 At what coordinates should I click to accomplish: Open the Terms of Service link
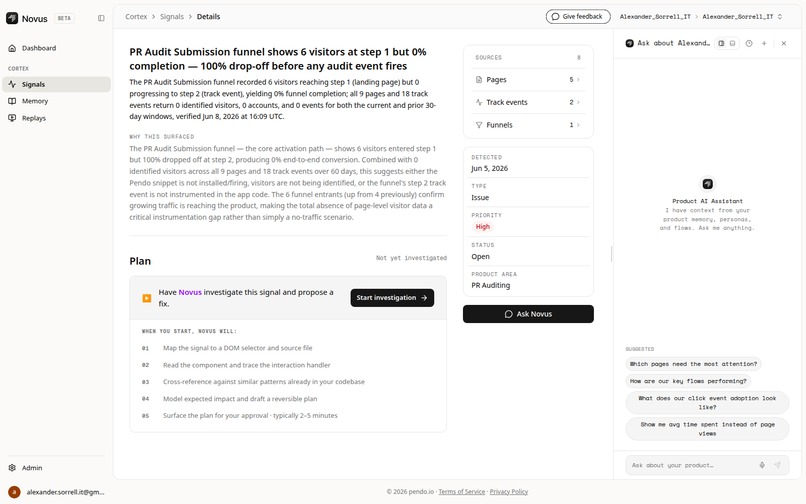click(x=462, y=492)
